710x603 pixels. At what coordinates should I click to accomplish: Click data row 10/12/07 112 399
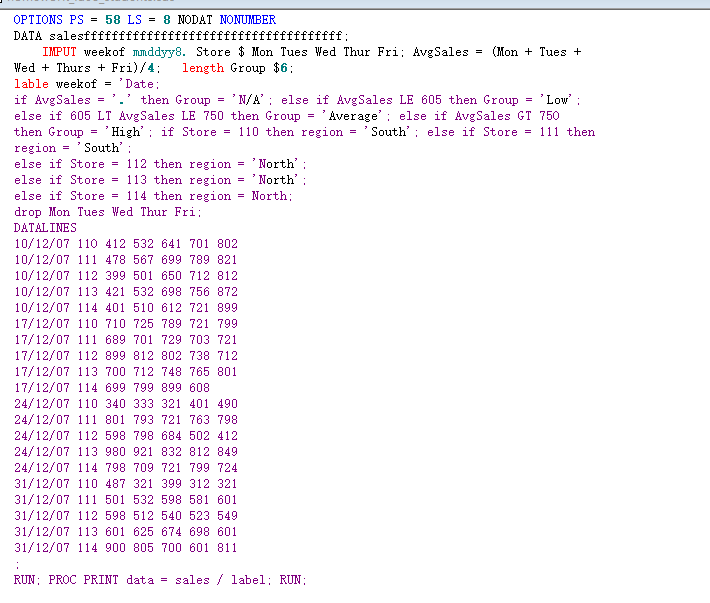tap(126, 276)
